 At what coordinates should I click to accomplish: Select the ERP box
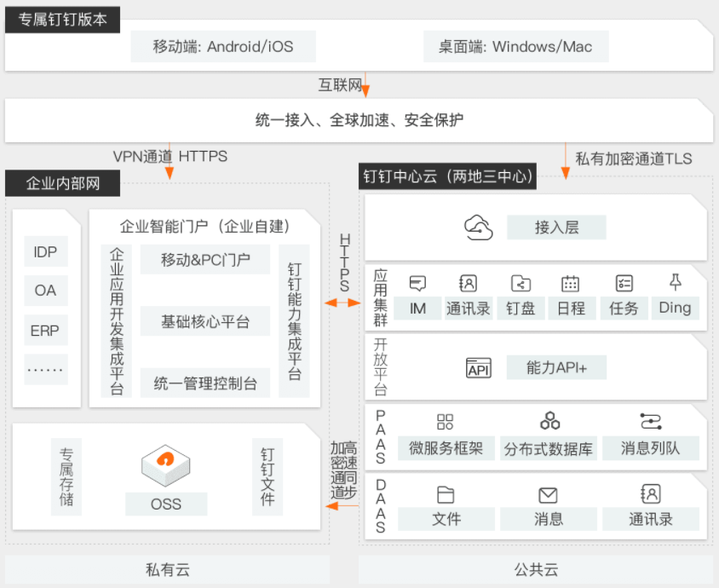46,331
